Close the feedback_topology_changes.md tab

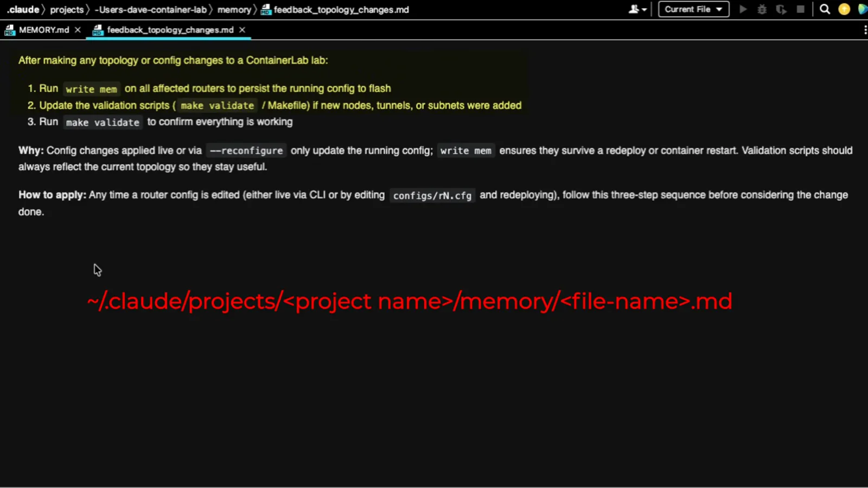(242, 30)
